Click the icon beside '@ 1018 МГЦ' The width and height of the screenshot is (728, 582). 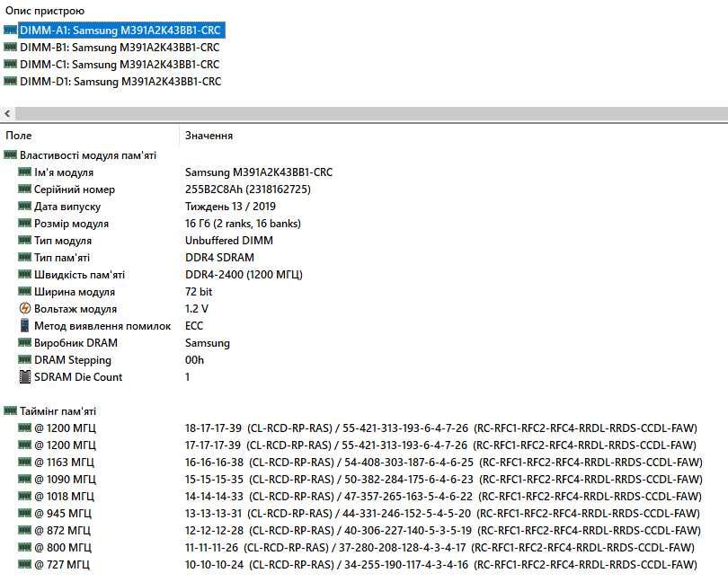[x=24, y=496]
